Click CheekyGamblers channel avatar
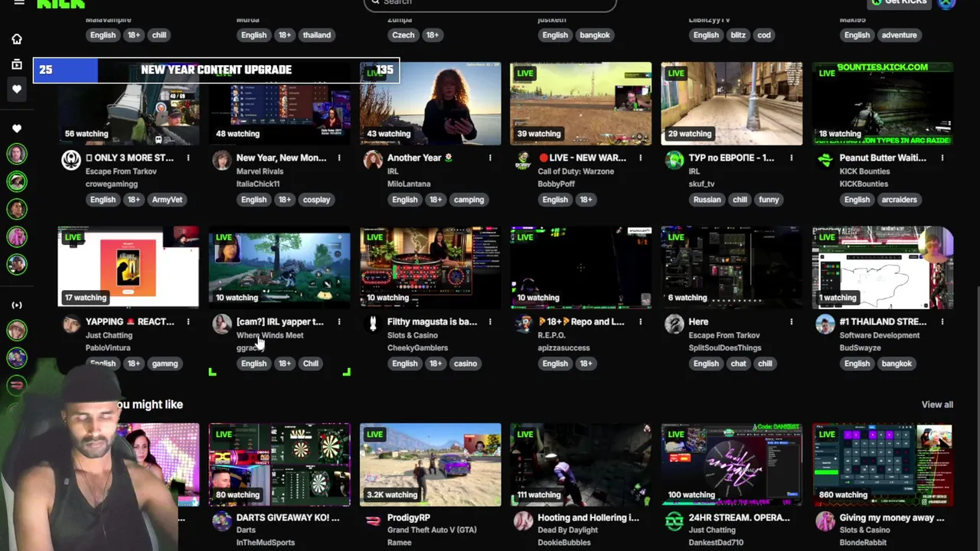This screenshot has width=980, height=551. tap(373, 324)
